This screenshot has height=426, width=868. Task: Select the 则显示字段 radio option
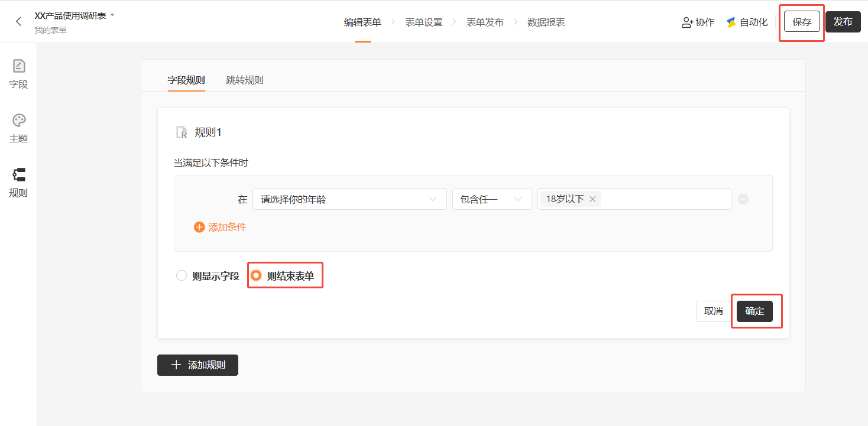(182, 275)
